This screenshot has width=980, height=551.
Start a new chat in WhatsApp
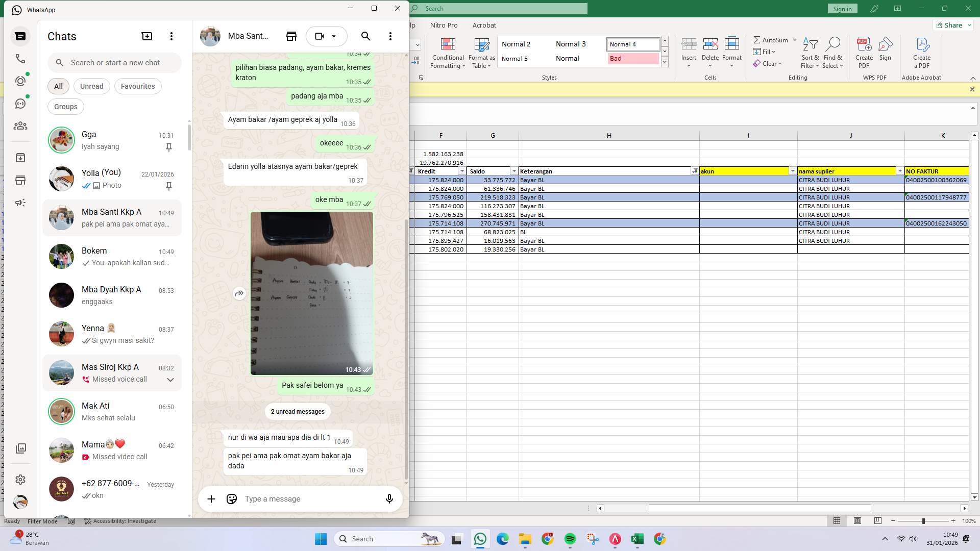click(147, 36)
